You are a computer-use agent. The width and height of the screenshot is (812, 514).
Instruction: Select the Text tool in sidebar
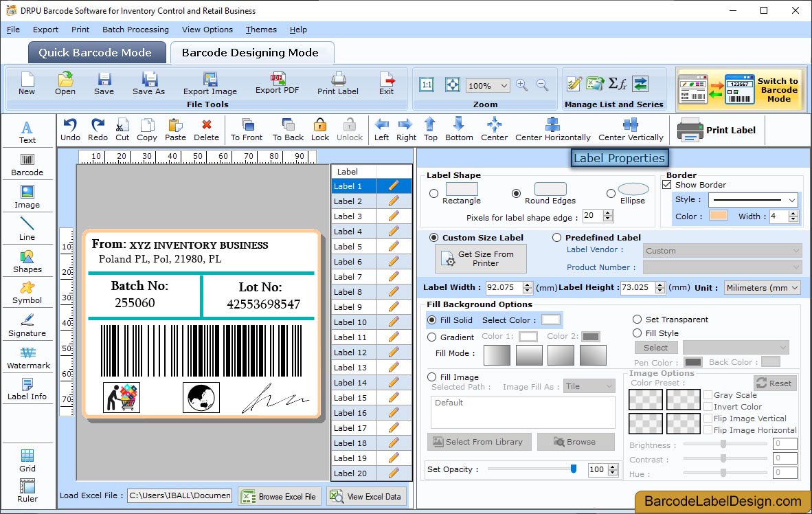click(27, 132)
